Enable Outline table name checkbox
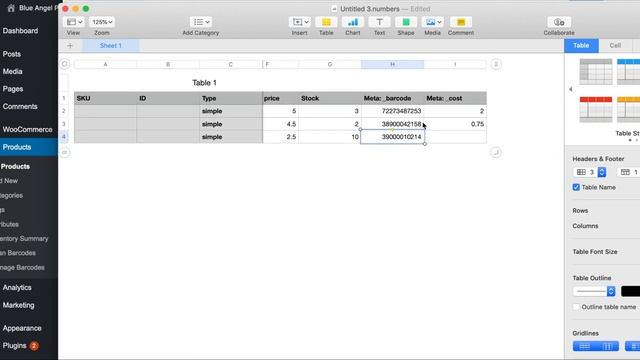The width and height of the screenshot is (640, 360). tap(576, 307)
